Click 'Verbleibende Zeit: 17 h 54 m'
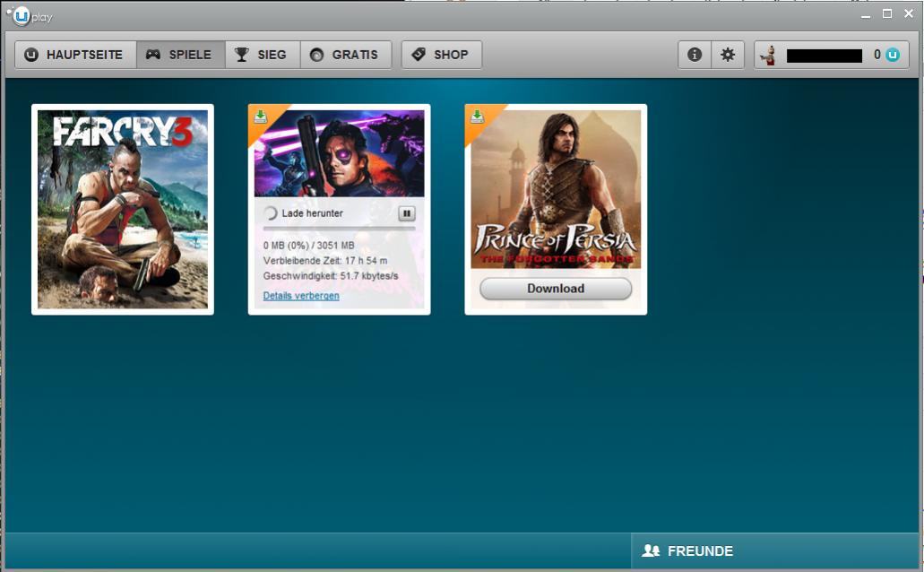This screenshot has width=924, height=572. coord(325,261)
